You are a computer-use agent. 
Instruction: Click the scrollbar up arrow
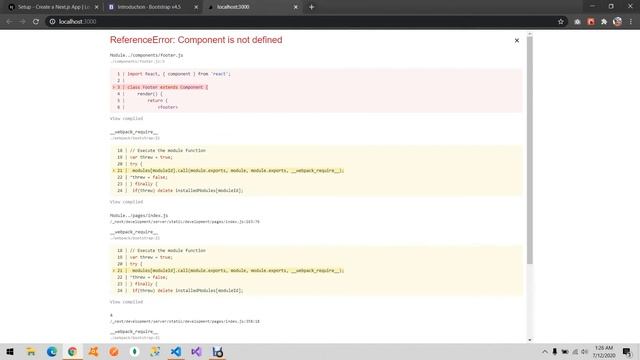[530, 34]
